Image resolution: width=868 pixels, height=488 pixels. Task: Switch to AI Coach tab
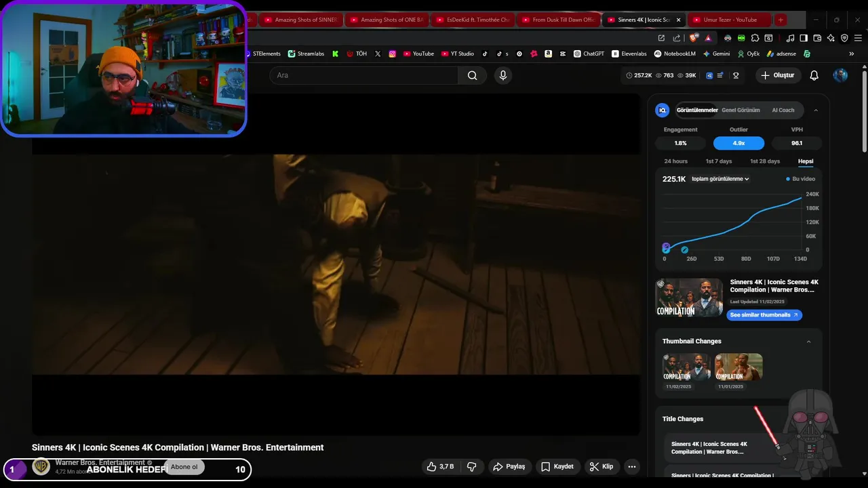(783, 110)
